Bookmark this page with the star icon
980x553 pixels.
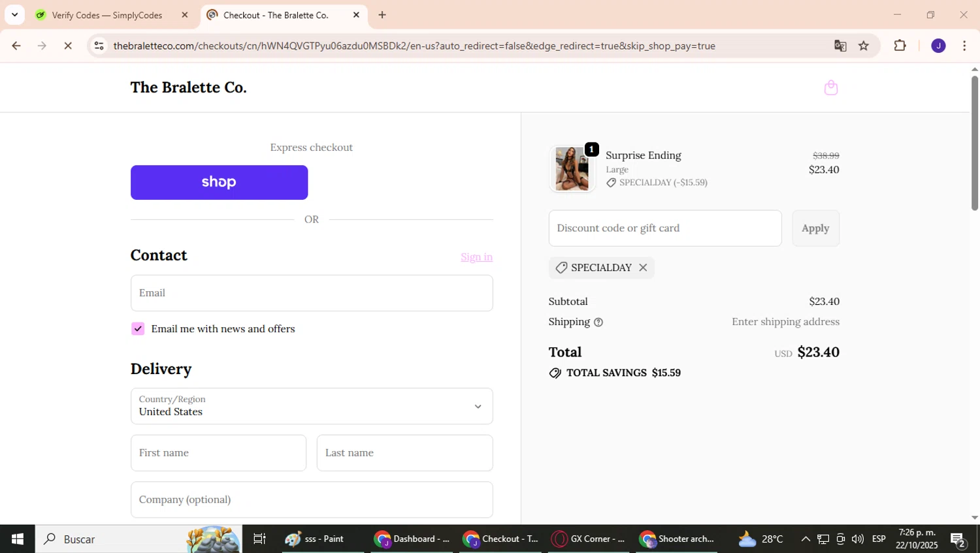(864, 46)
